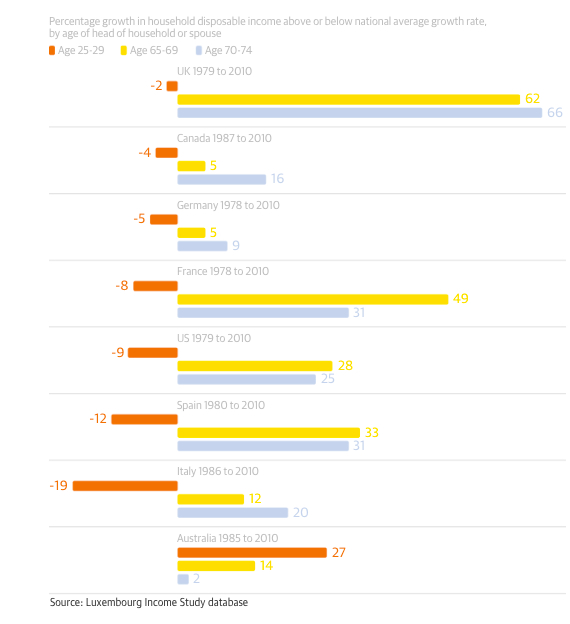The height and width of the screenshot is (624, 570).
Task: Select Italy's blue bar valued 20
Action: (233, 513)
